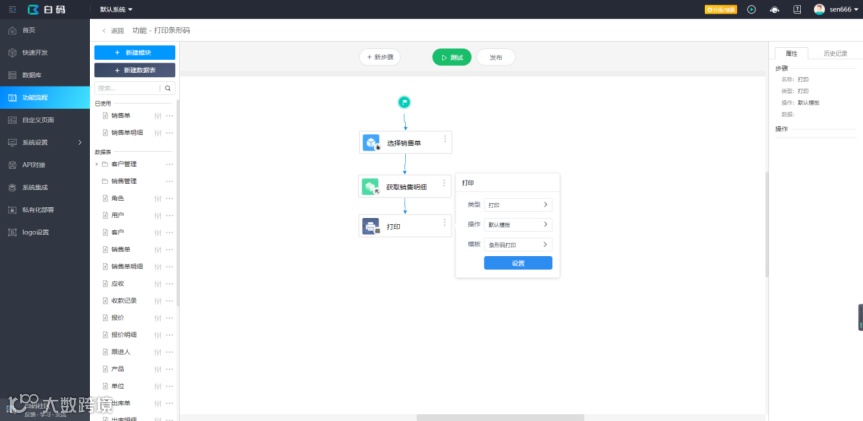Click the 打印 printer step icon
863x421 pixels.
[371, 226]
